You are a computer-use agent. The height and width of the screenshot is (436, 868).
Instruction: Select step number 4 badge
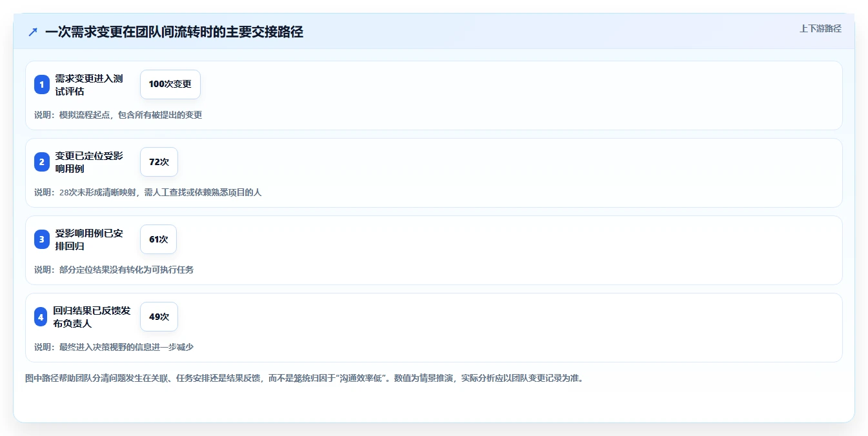pos(41,317)
